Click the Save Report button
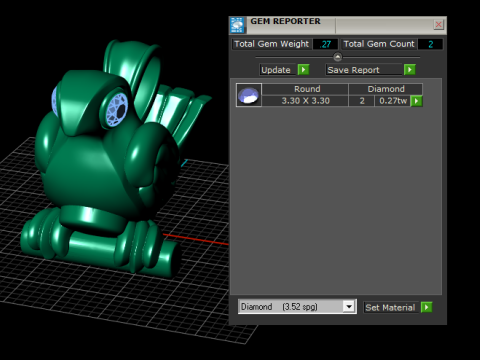The image size is (480, 360). tap(364, 70)
